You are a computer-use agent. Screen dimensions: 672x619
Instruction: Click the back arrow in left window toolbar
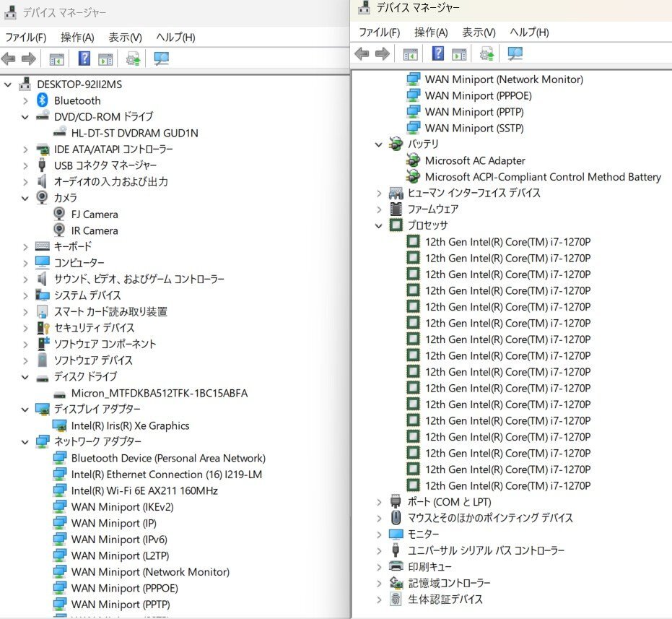[9, 59]
